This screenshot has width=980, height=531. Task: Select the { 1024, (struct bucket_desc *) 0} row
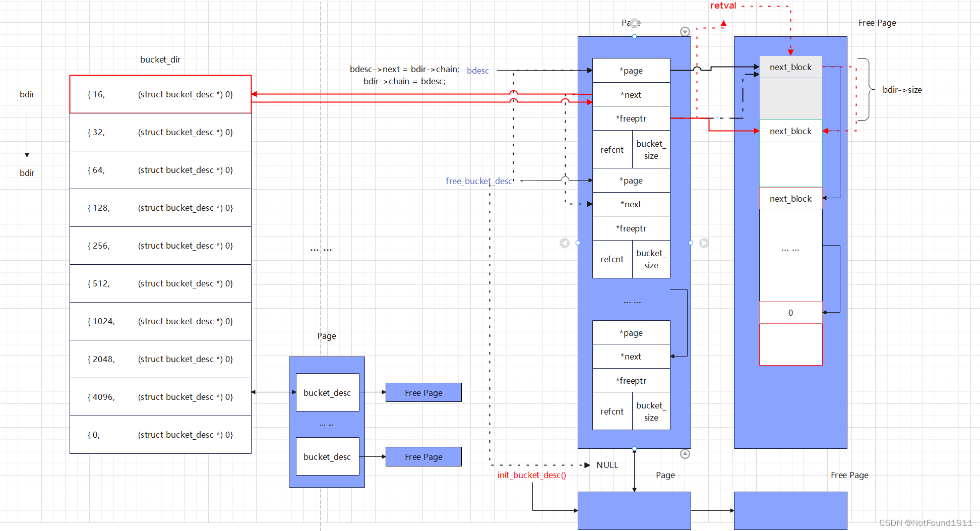click(160, 321)
